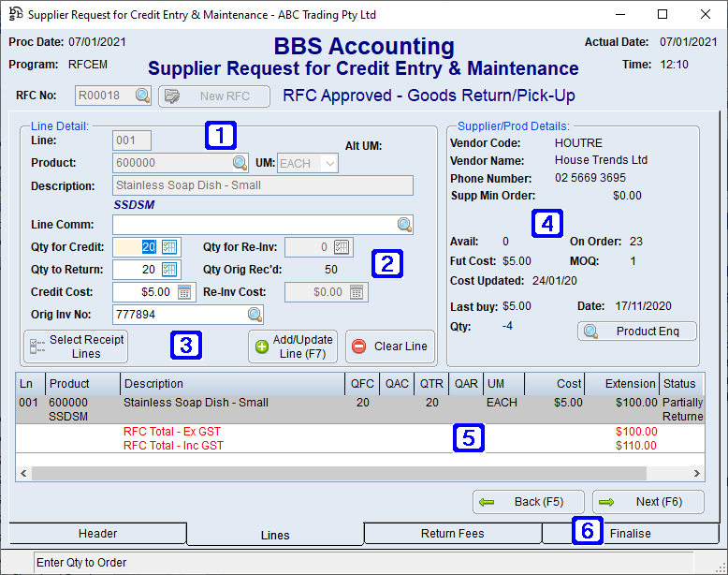728x575 pixels.
Task: Open the Re-Inv Cost calculator icon
Action: click(x=357, y=292)
